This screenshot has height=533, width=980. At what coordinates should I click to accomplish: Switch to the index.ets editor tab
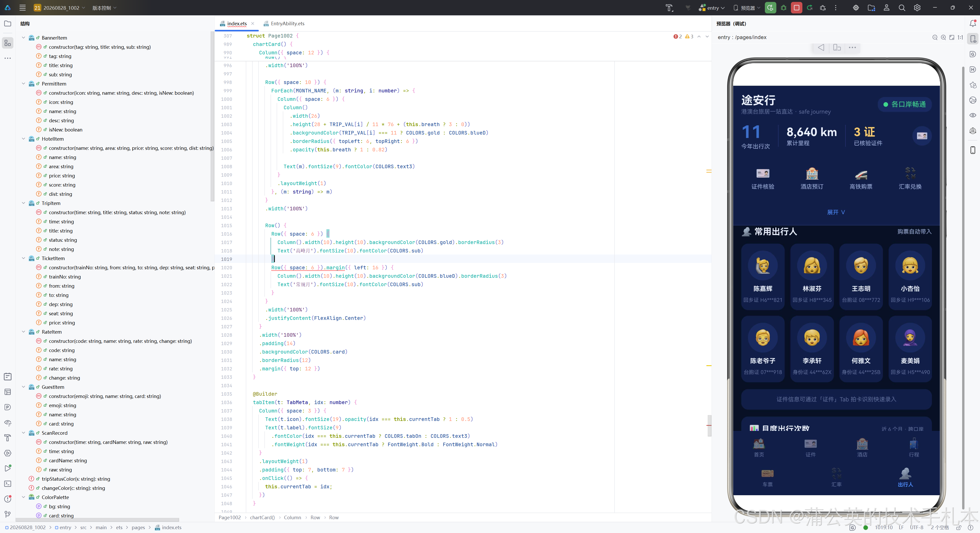[x=237, y=23]
